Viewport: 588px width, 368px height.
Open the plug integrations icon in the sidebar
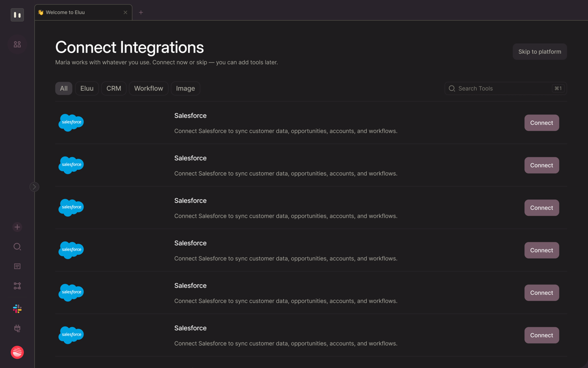click(x=17, y=328)
